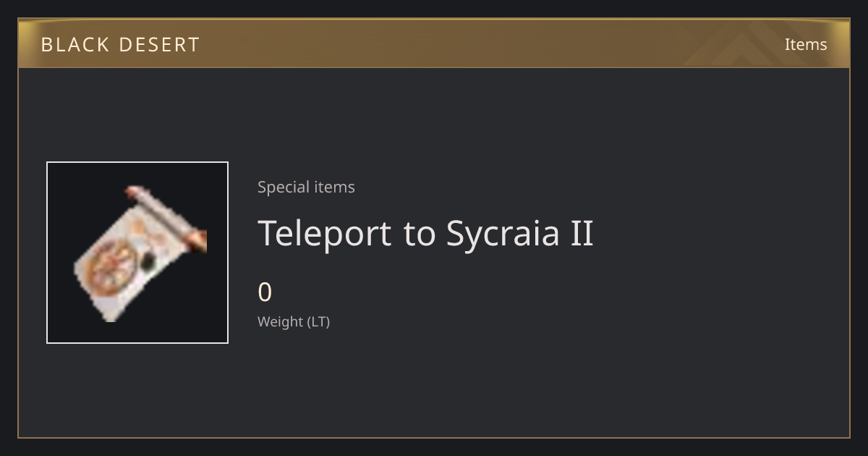This screenshot has height=456, width=868.
Task: Click the chevron emblem in the gold header
Action: 751,45
